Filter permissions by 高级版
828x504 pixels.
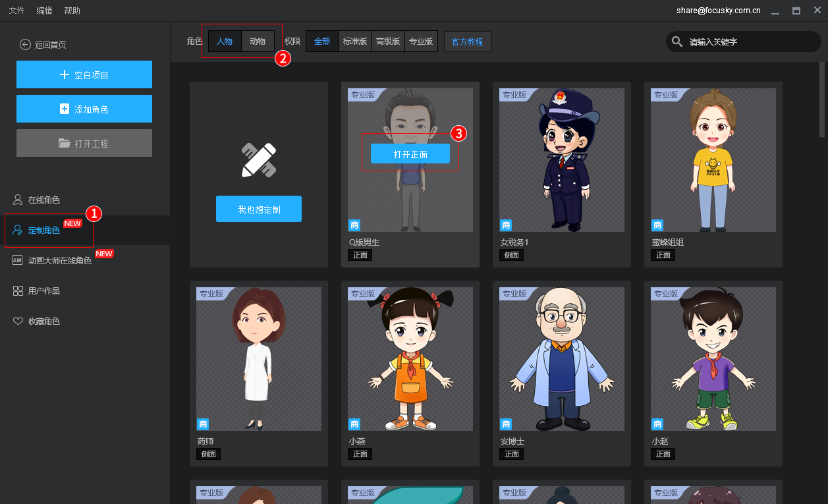coord(388,42)
